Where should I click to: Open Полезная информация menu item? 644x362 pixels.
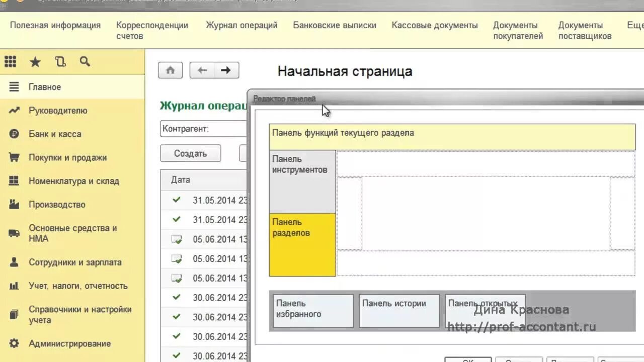tap(55, 25)
